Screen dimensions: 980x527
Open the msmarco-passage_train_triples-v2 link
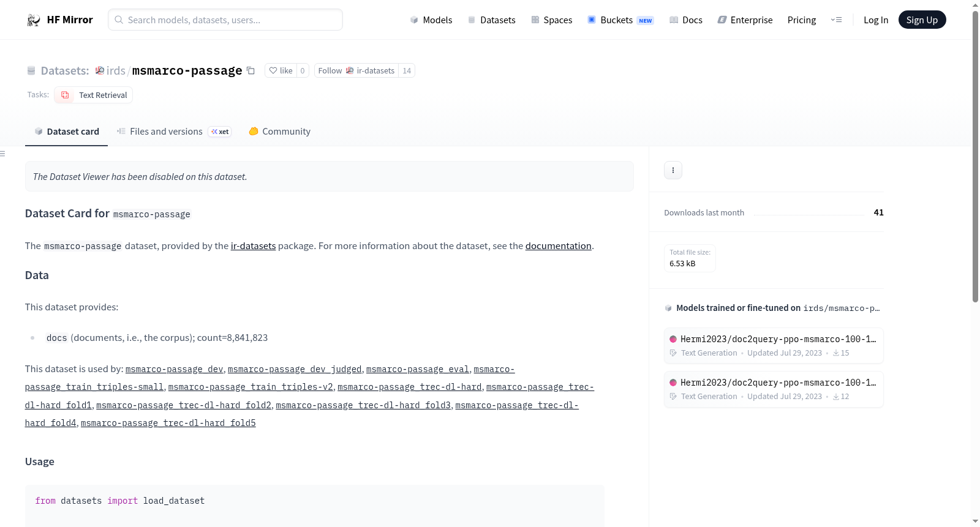click(251, 387)
